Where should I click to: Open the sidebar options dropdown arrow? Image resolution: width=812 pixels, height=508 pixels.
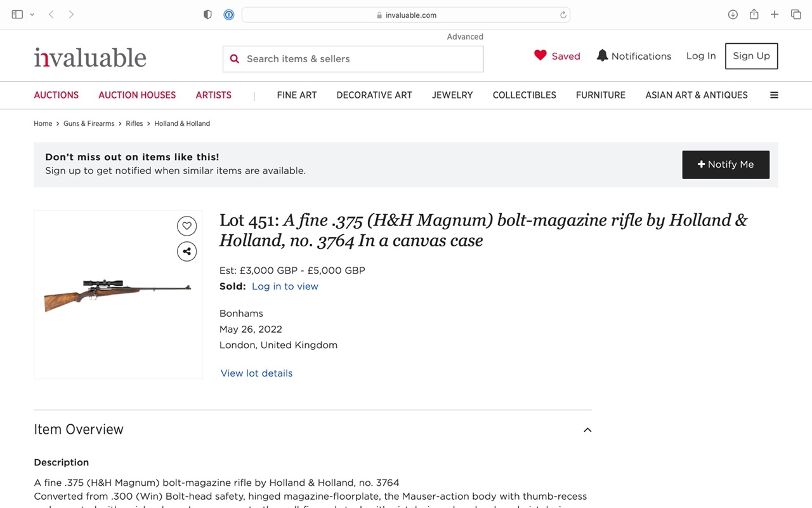[32, 15]
